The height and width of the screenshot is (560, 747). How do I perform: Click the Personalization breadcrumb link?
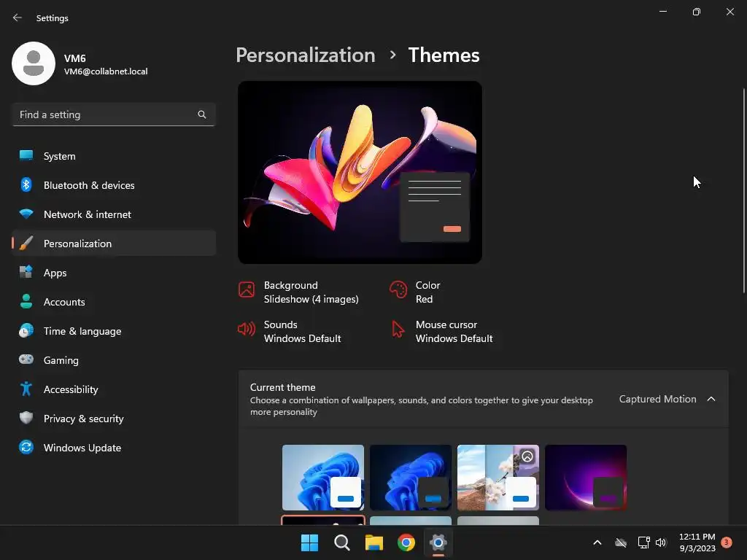pyautogui.click(x=306, y=55)
